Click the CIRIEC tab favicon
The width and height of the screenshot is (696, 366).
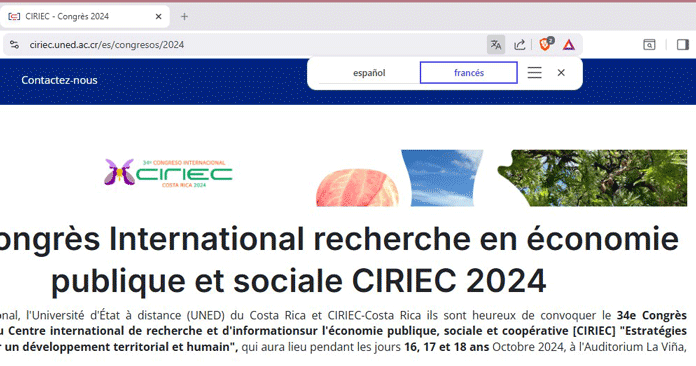tap(14, 17)
